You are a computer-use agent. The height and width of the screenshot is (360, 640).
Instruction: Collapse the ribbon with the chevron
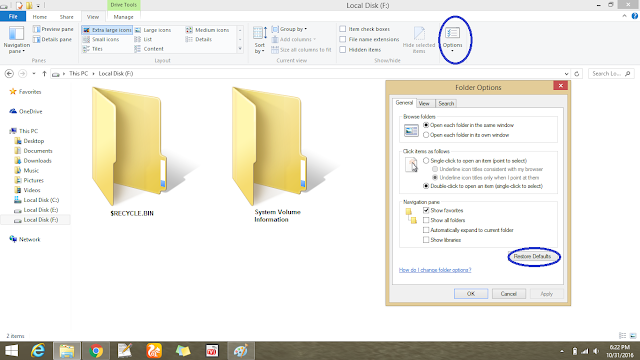click(x=624, y=16)
